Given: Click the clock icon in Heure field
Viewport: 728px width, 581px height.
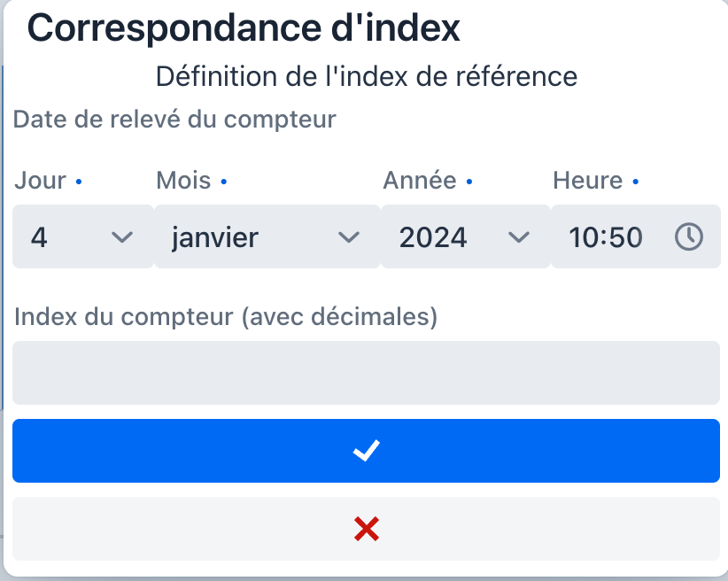Looking at the screenshot, I should pos(689,236).
